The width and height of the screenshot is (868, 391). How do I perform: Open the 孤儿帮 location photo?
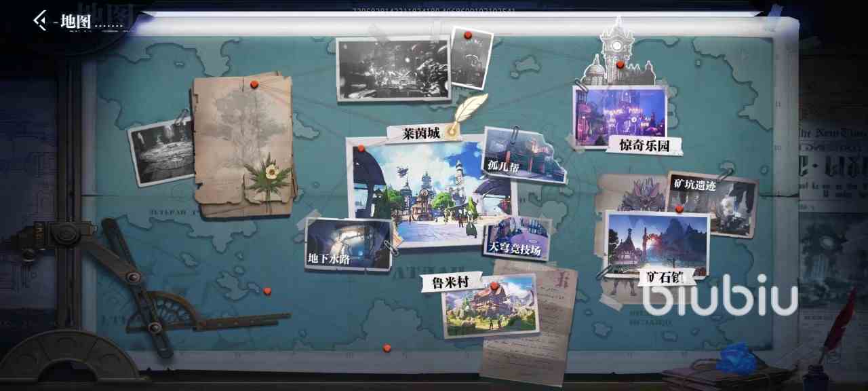(524, 155)
